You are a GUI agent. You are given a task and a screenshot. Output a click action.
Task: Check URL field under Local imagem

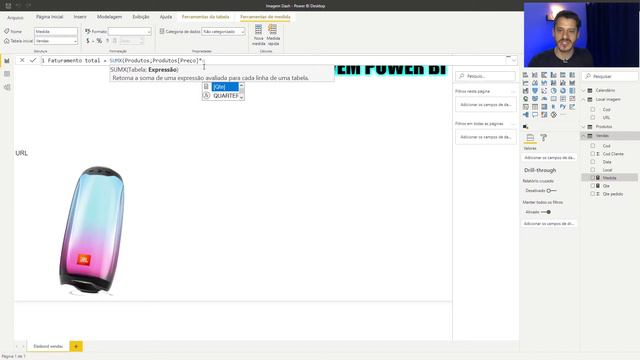593,118
